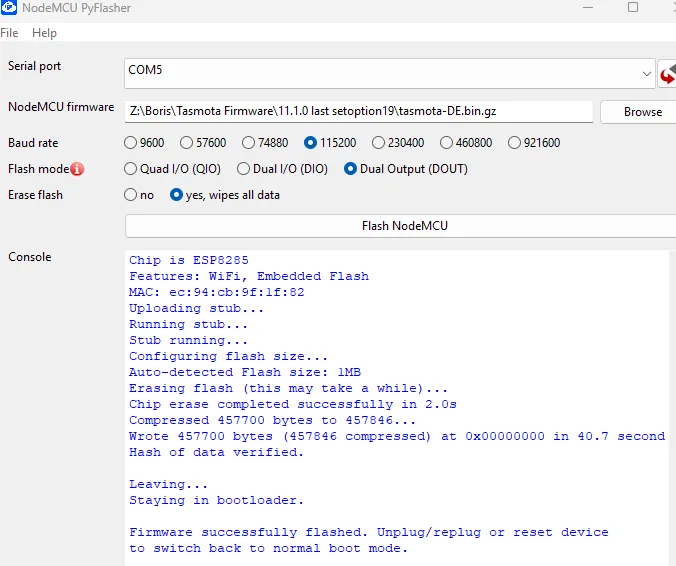The image size is (676, 566).
Task: Click console line 'Compressed 457700 bytes to 457846...'
Action: (272, 420)
